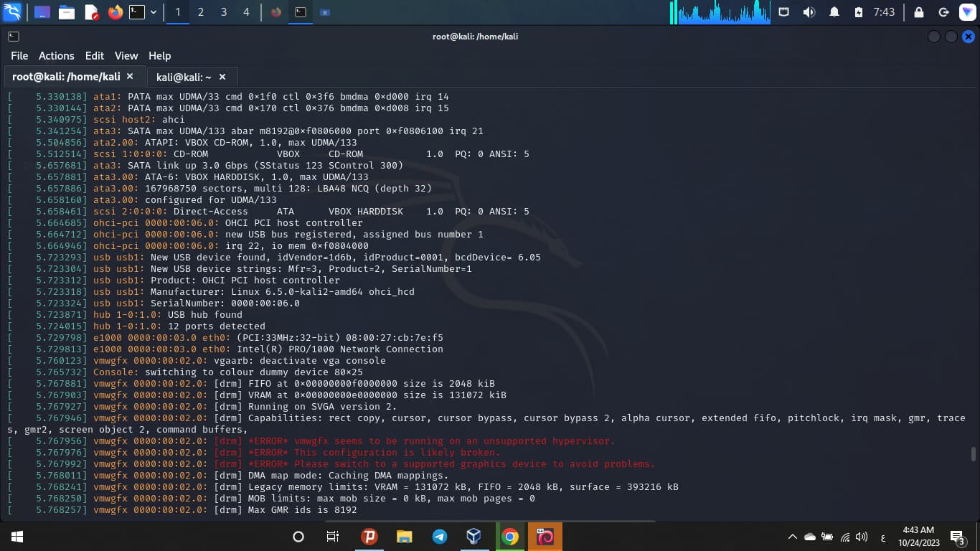The width and height of the screenshot is (980, 551).
Task: Click the Arabic keyboard language indicator in Windows tray
Action: [x=882, y=537]
